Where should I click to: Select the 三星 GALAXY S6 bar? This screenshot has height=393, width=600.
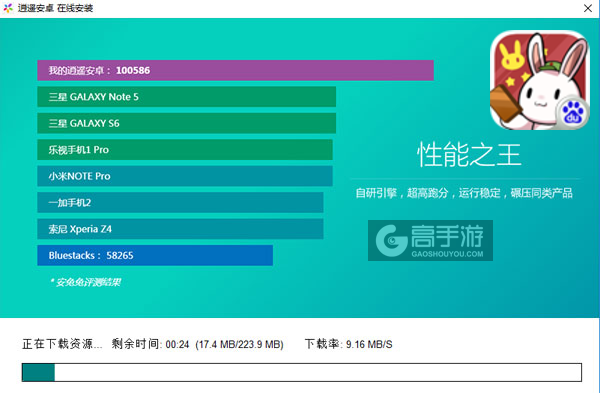[x=186, y=123]
